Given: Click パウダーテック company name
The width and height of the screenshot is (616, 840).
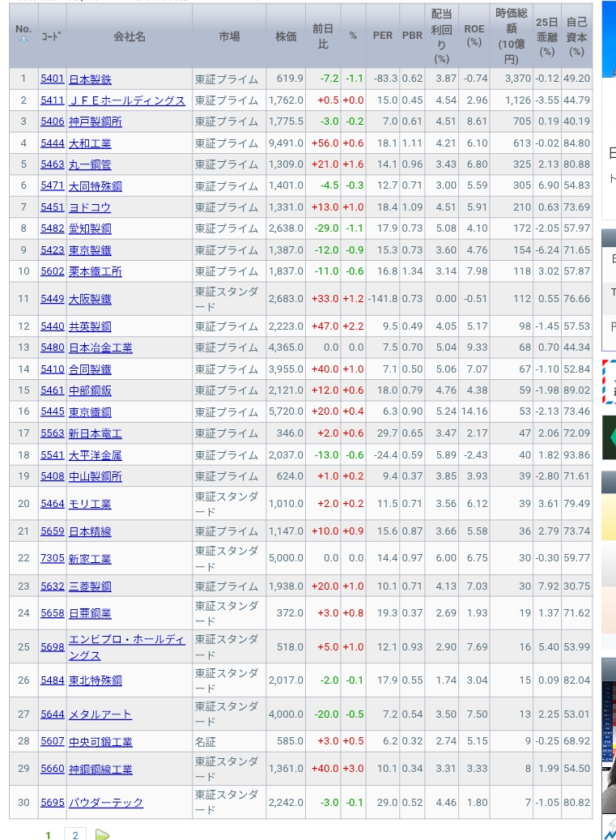Looking at the screenshot, I should pyautogui.click(x=106, y=803).
